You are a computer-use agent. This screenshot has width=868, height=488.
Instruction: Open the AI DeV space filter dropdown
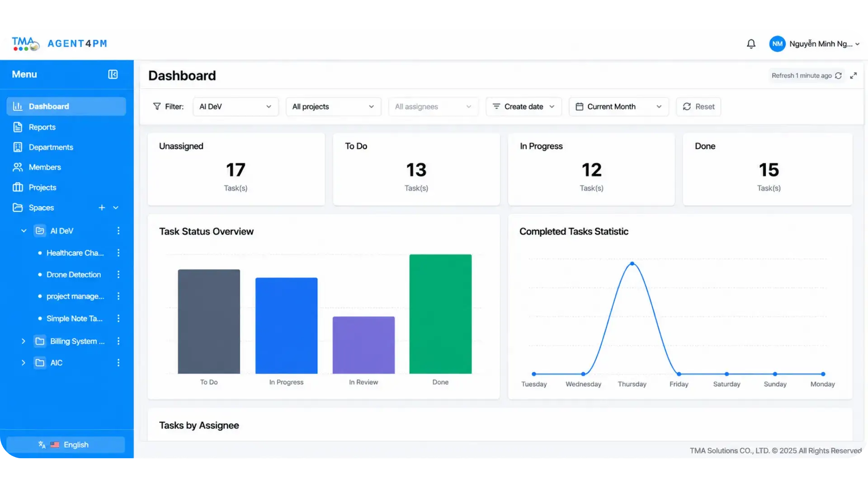236,107
